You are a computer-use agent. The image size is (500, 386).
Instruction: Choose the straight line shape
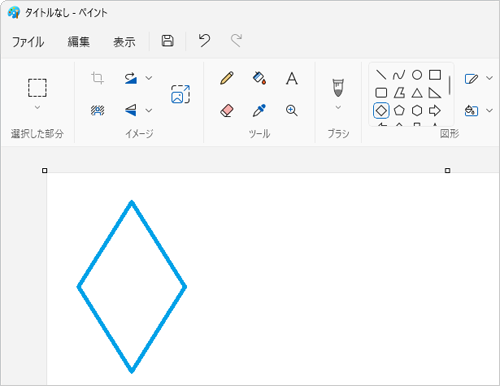pyautogui.click(x=381, y=75)
